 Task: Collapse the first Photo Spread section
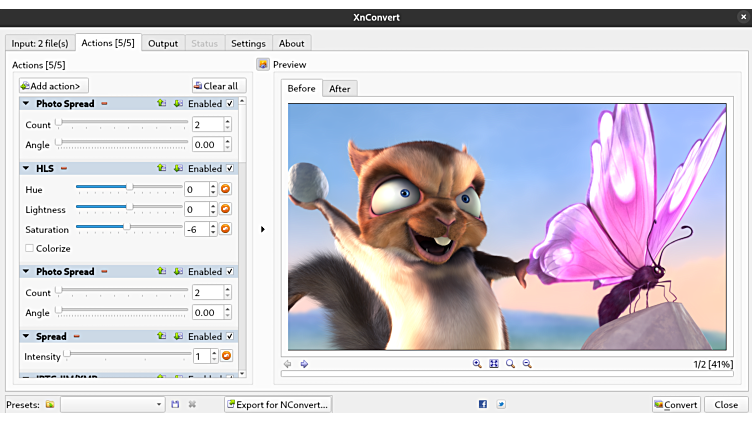click(26, 103)
